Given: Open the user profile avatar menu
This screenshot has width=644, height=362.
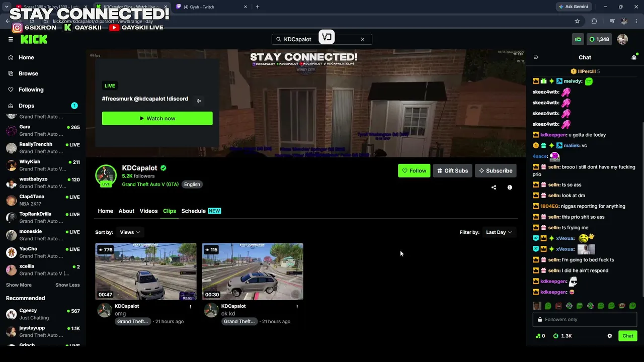Looking at the screenshot, I should pos(622,39).
